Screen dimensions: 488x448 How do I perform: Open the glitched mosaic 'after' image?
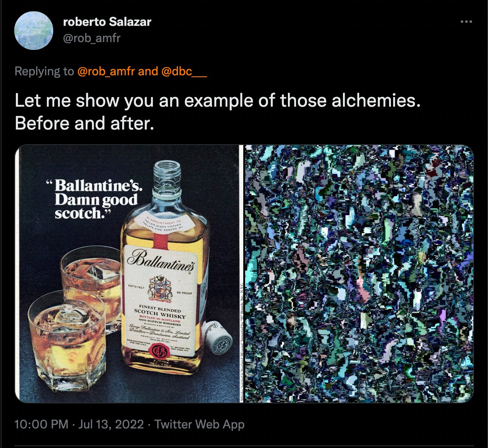[x=359, y=273]
